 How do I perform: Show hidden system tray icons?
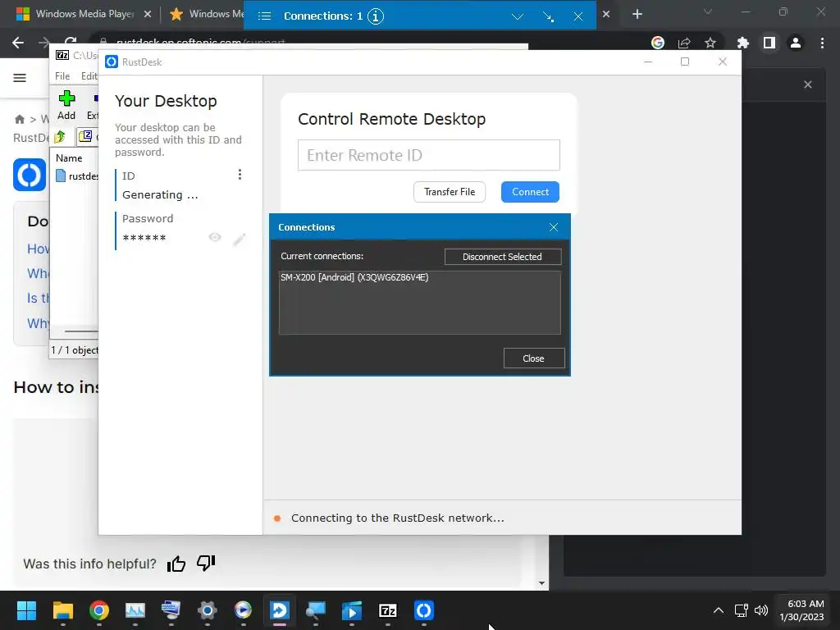coord(719,610)
